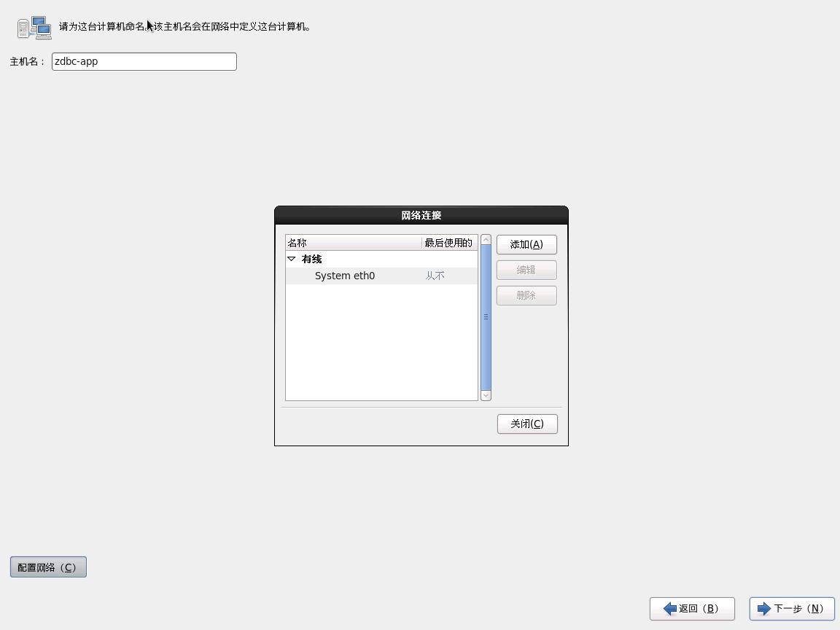Click the connection list scrollbar
Screen dimensions: 840x630
(x=486, y=316)
